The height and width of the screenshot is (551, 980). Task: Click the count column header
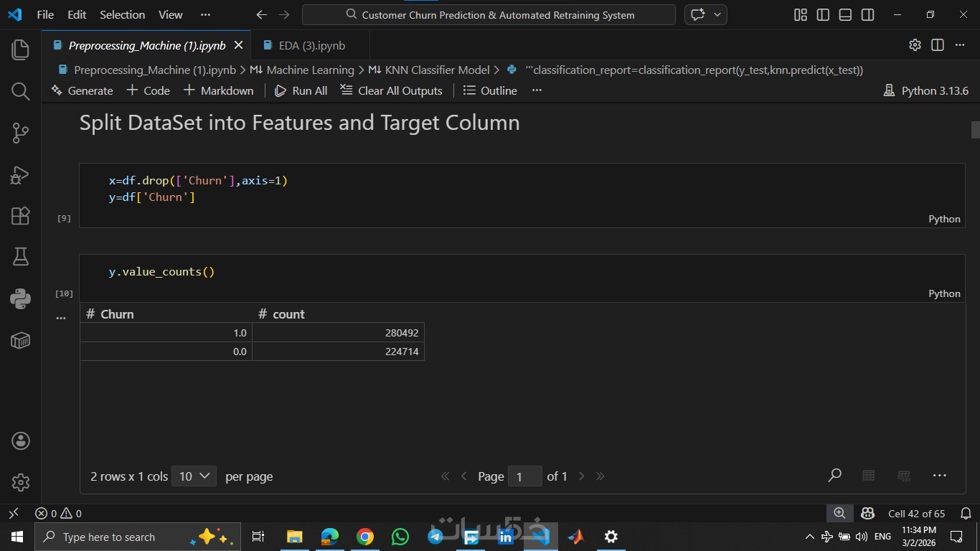coord(338,314)
